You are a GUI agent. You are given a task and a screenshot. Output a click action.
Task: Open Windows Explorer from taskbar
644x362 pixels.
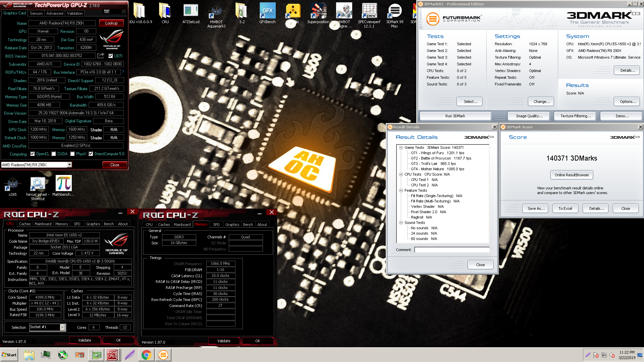[29, 355]
